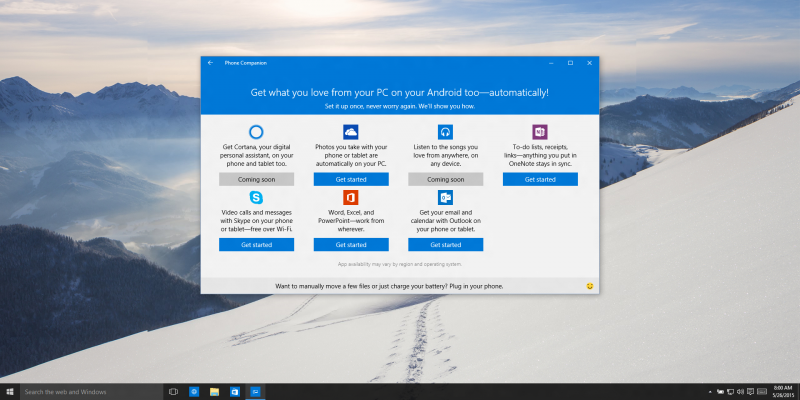
Task: Click the 'Listen to the songs you' description text
Action: pos(445,155)
